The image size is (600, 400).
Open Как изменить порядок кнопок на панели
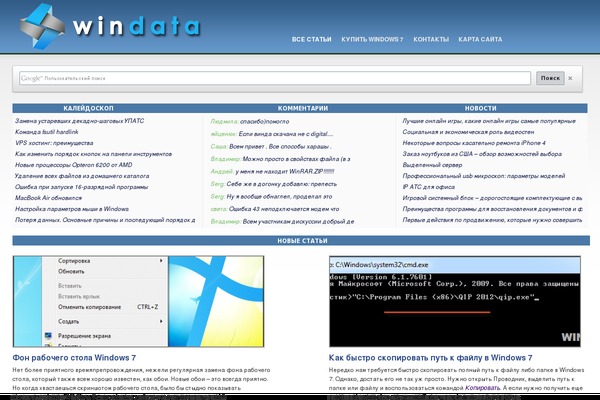click(x=93, y=154)
